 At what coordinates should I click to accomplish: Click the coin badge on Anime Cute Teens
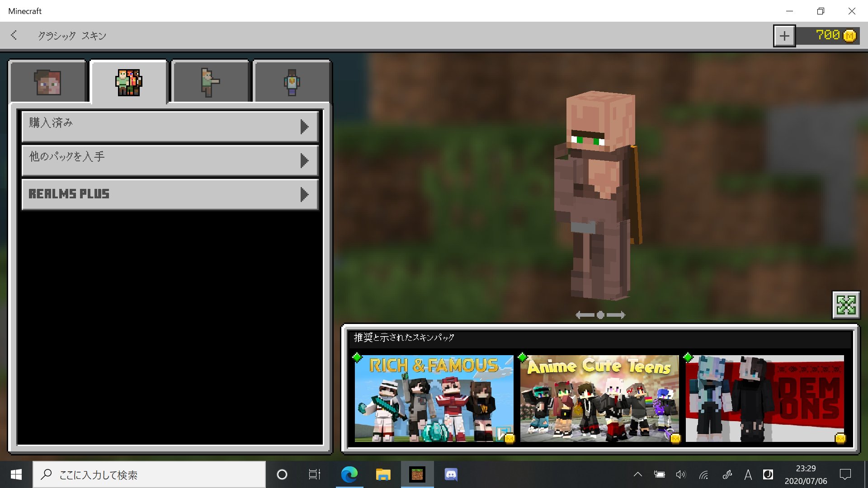tap(675, 438)
